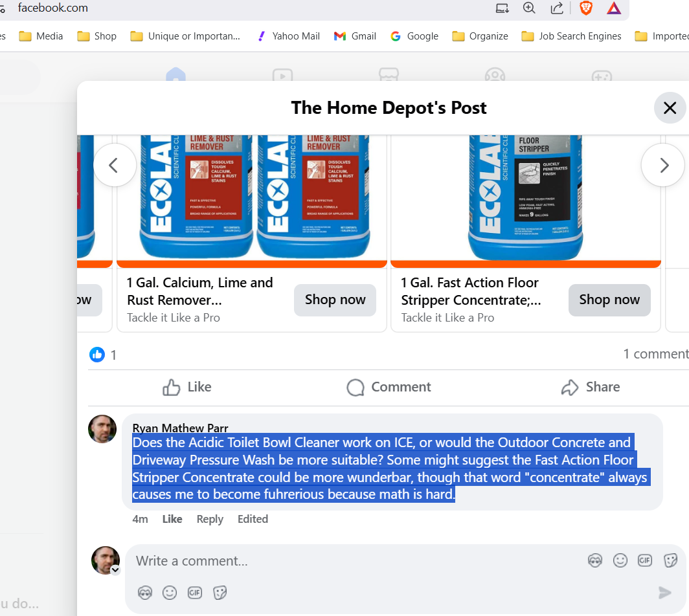Close The Home Depot's Post dialog
Viewport: 689px width, 616px height.
670,107
